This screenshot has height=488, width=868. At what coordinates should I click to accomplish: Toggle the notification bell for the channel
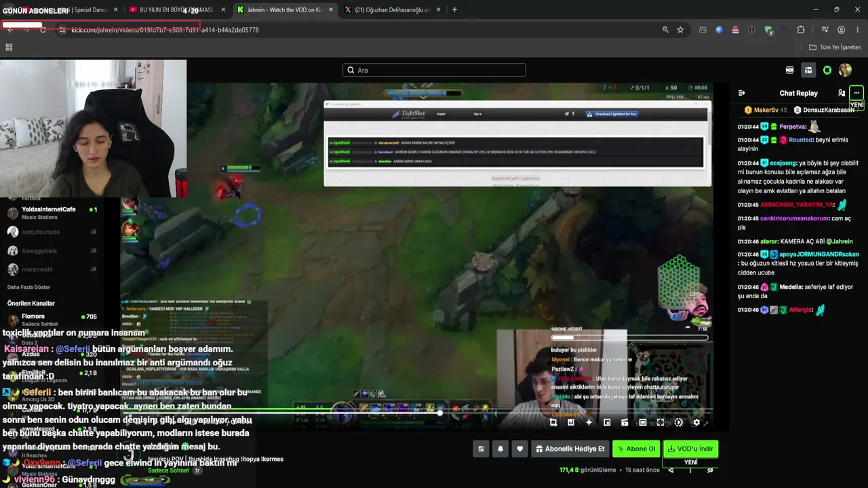point(500,449)
